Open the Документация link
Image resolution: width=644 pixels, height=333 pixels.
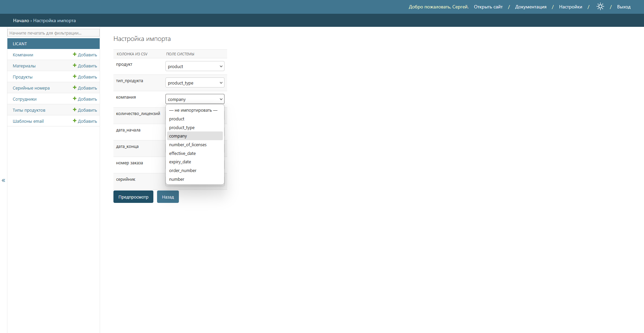coord(531,7)
